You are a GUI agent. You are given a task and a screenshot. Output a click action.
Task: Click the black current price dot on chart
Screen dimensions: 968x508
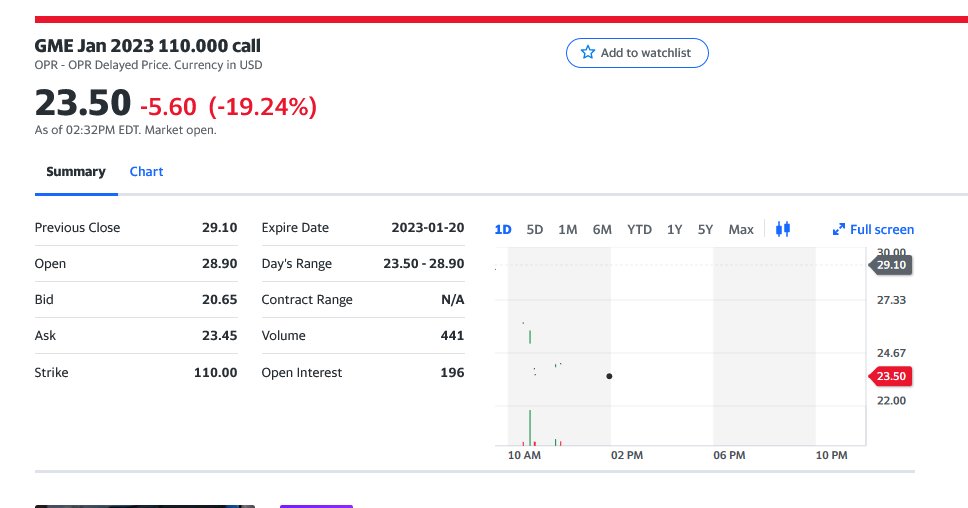coord(609,376)
